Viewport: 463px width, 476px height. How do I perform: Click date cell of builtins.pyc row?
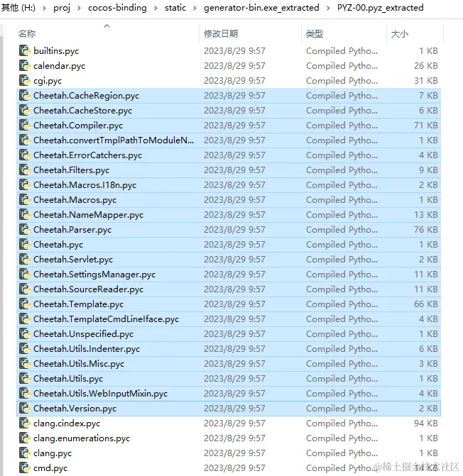(x=234, y=50)
